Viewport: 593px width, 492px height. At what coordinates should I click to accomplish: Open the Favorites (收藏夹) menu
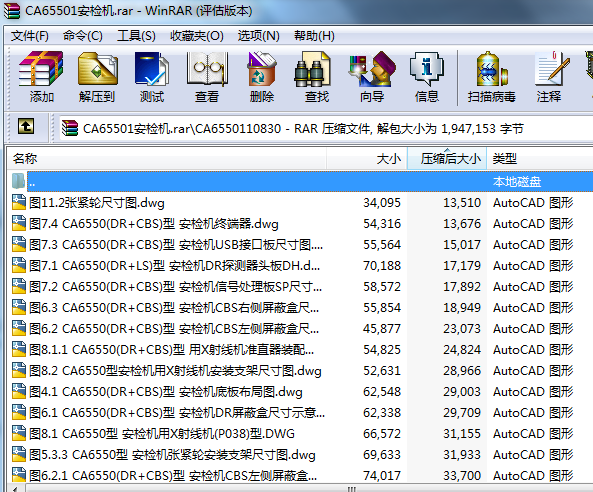tap(197, 36)
